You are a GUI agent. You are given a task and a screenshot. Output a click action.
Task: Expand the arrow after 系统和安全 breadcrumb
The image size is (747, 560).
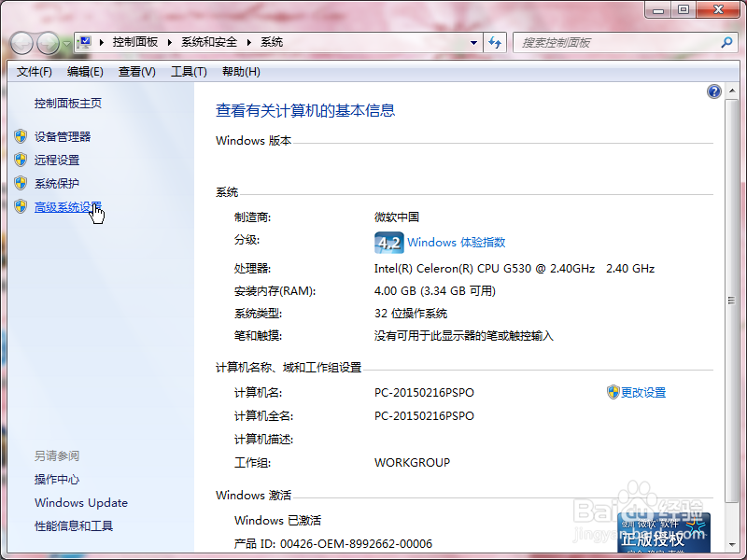[249, 42]
